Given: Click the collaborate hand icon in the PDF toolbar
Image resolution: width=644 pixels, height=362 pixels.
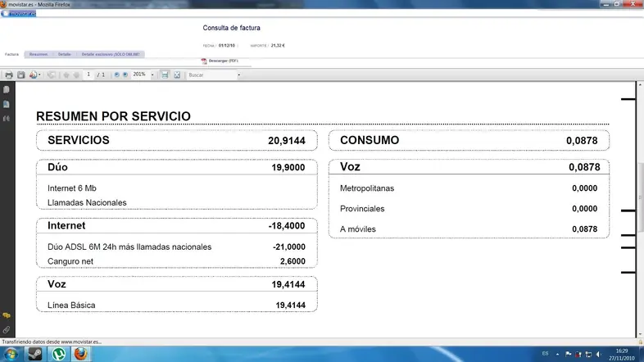Looking at the screenshot, I should click(51, 75).
